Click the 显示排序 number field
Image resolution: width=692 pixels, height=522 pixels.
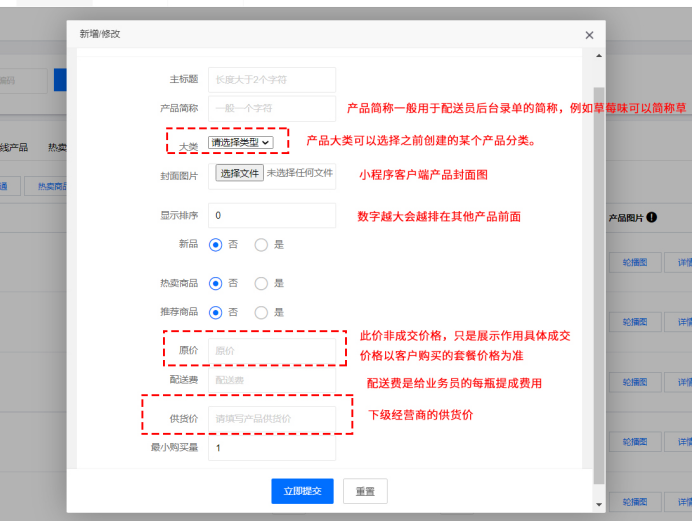click(271, 215)
